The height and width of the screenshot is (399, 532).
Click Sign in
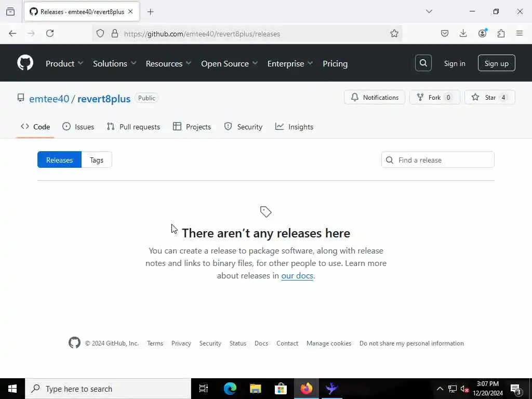tap(454, 63)
